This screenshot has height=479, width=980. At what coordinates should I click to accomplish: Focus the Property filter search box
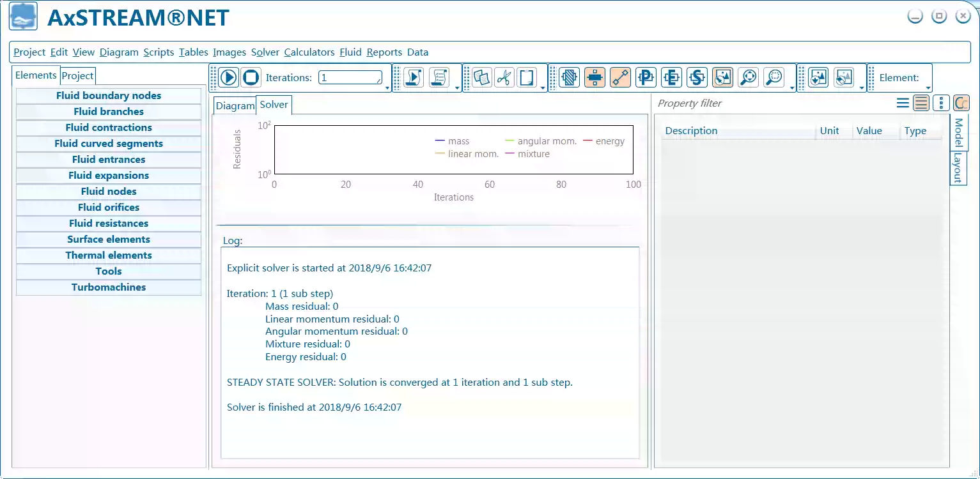(x=774, y=103)
